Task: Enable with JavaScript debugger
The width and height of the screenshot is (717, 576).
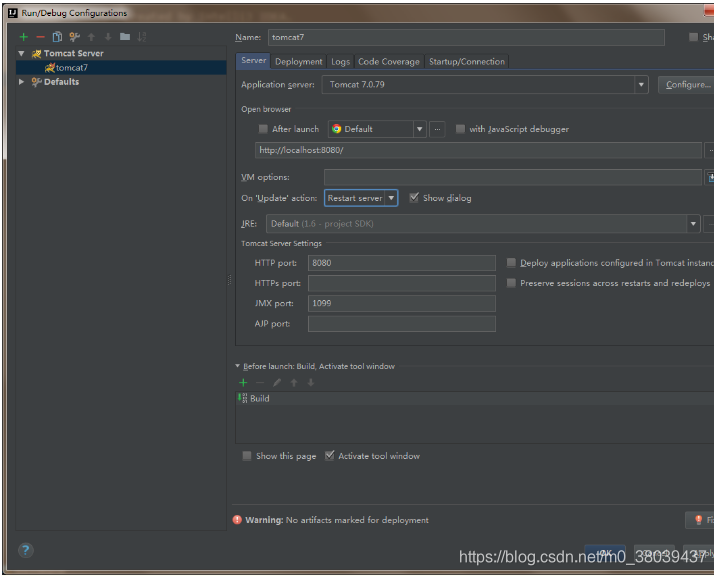Action: [x=460, y=129]
